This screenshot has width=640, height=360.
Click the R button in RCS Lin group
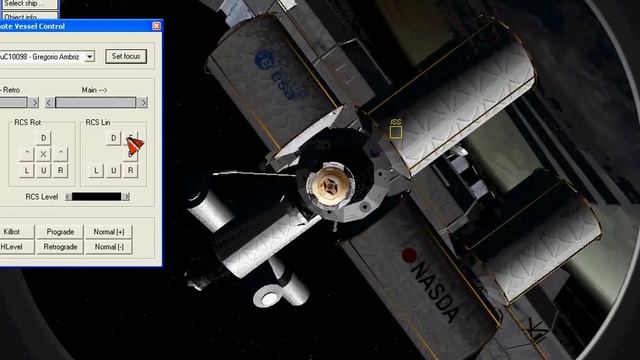point(131,170)
